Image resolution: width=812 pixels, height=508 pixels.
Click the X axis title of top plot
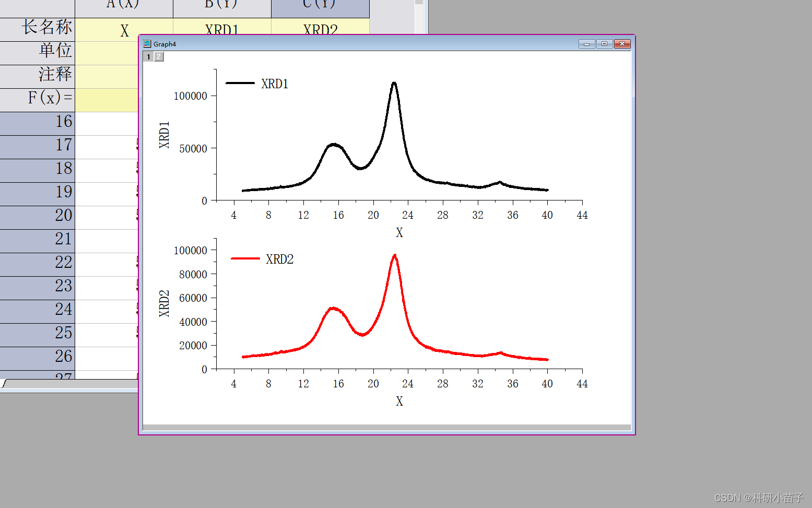[399, 233]
